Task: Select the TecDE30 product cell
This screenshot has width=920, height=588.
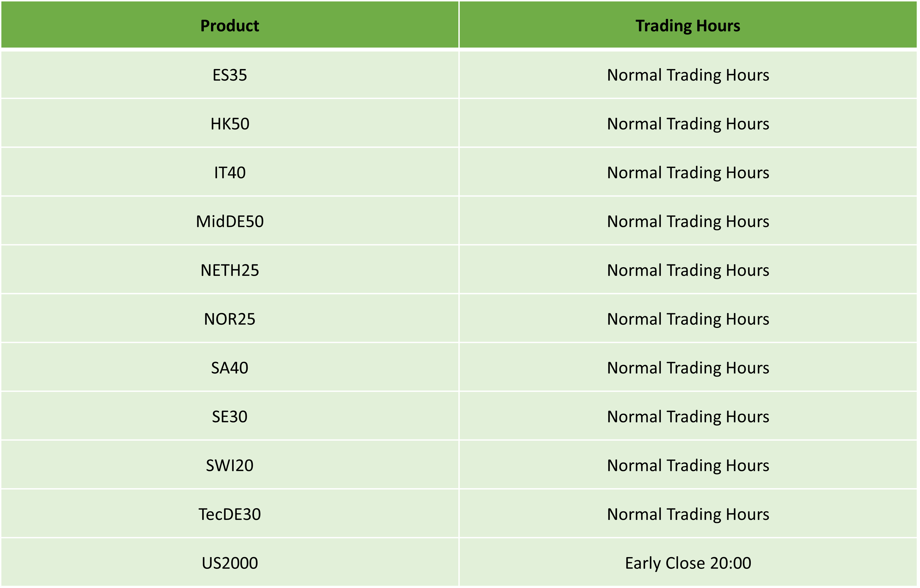Action: click(230, 514)
